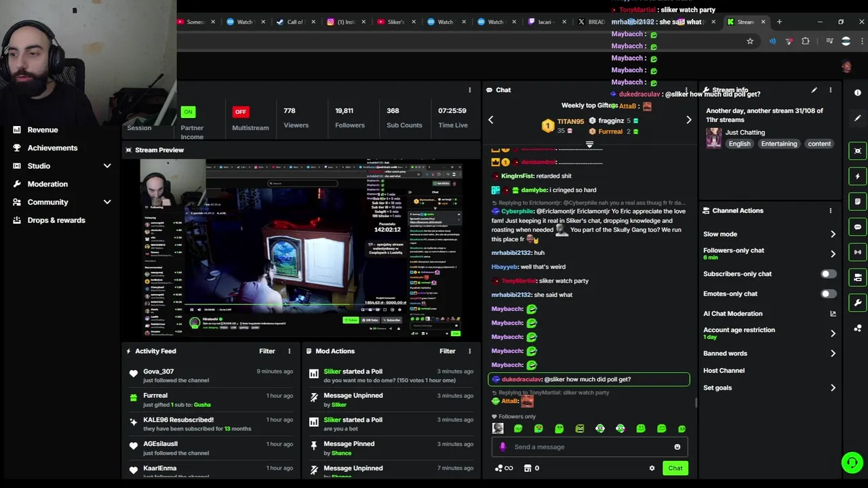Image resolution: width=868 pixels, height=488 pixels.
Task: Expand Banned words settings
Action: coord(833,353)
